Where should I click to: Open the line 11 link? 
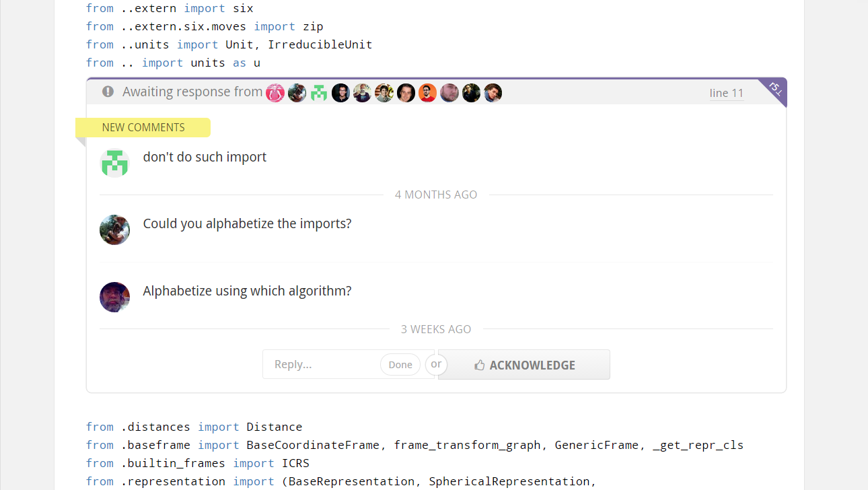(x=727, y=93)
